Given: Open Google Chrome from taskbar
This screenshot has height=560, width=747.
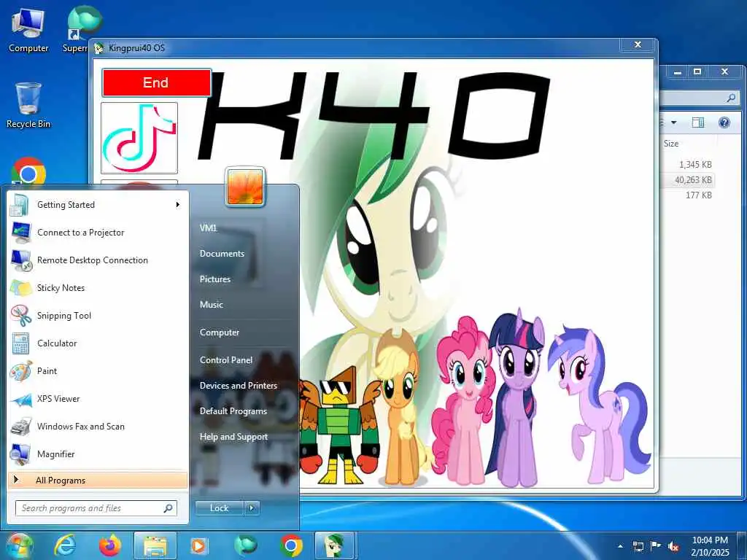Looking at the screenshot, I should 291,545.
